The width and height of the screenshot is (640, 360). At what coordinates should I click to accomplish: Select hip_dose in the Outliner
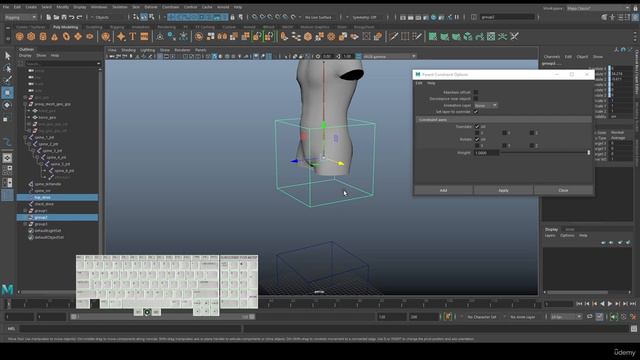pos(57,198)
